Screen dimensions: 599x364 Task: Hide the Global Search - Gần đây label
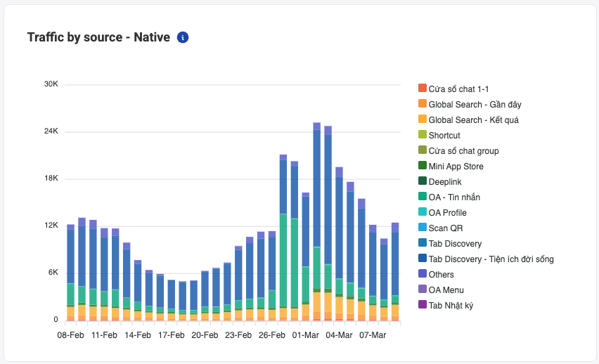[475, 104]
